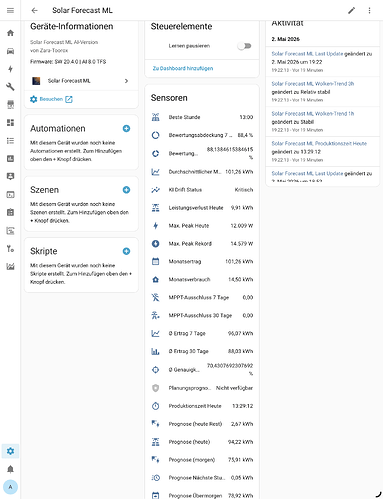Click the Firmware SW 20.4.0 text
The height and width of the screenshot is (499, 383).
tap(68, 62)
